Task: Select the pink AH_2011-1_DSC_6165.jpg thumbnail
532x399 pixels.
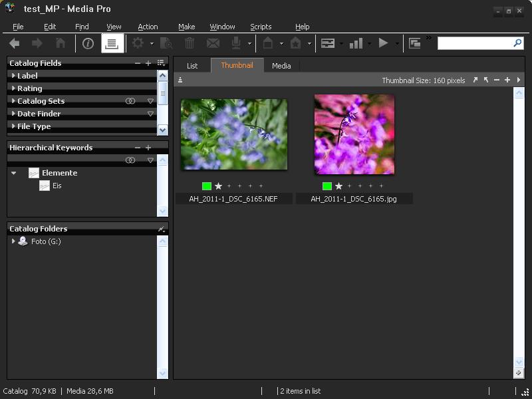Action: click(354, 134)
